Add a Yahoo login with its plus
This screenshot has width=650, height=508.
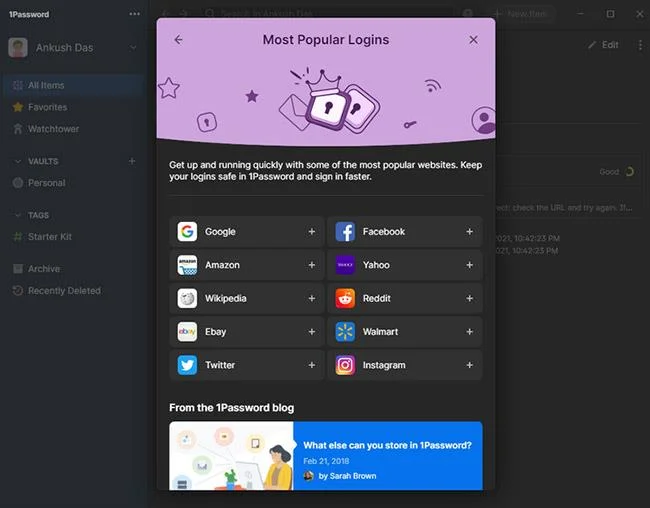(x=469, y=265)
